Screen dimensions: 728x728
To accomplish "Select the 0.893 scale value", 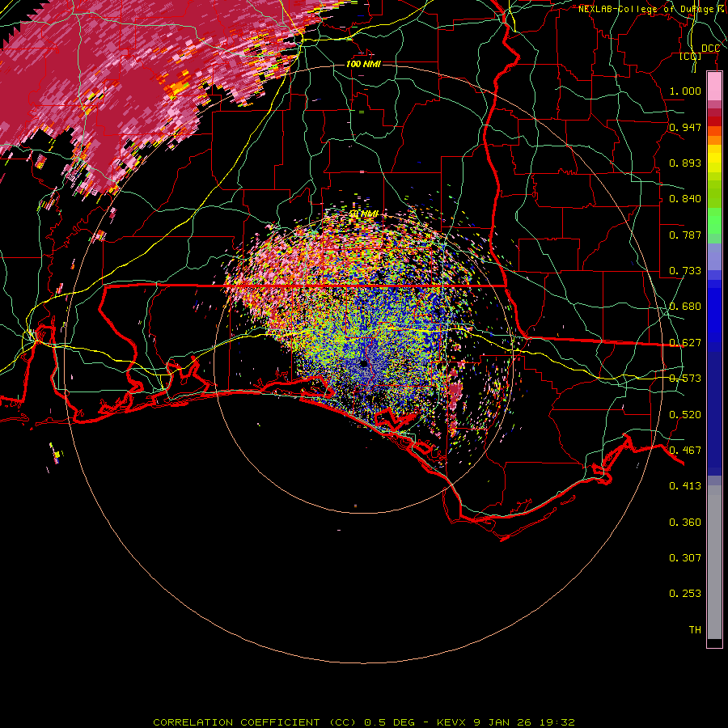I will pos(685,163).
